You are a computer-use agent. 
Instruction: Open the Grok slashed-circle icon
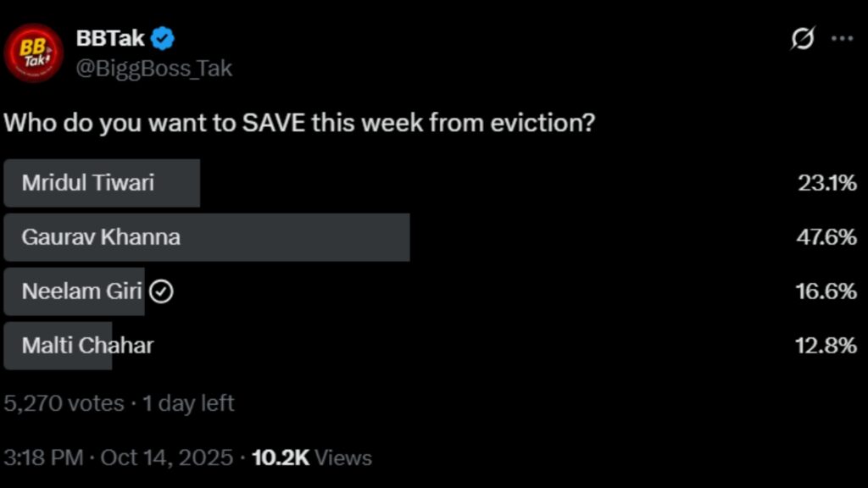pos(802,39)
